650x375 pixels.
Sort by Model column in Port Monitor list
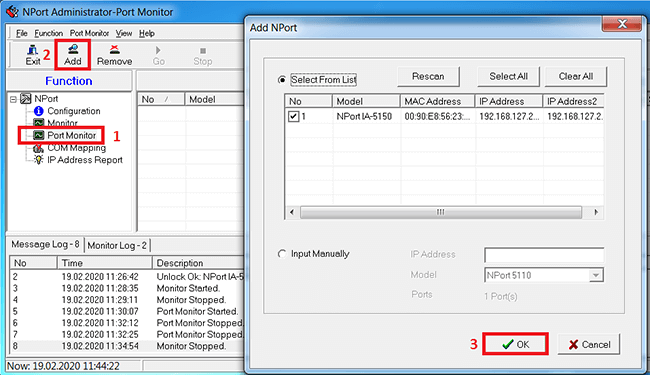point(214,99)
